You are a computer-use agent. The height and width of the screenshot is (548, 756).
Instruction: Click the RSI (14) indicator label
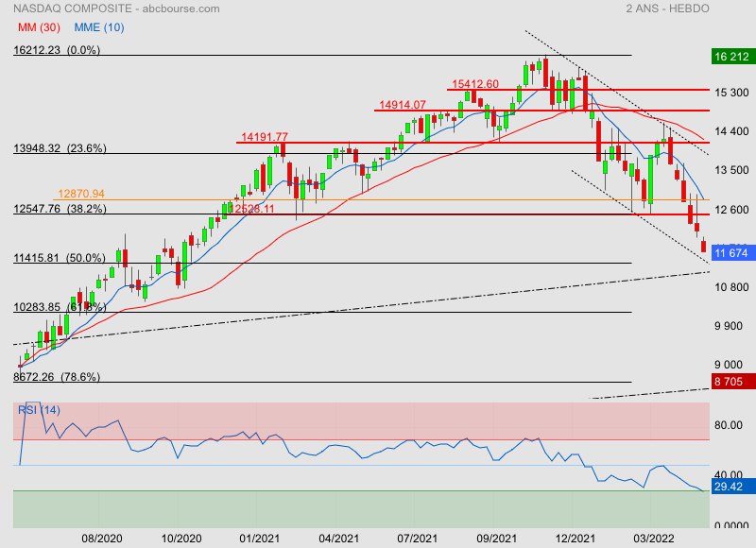click(39, 410)
